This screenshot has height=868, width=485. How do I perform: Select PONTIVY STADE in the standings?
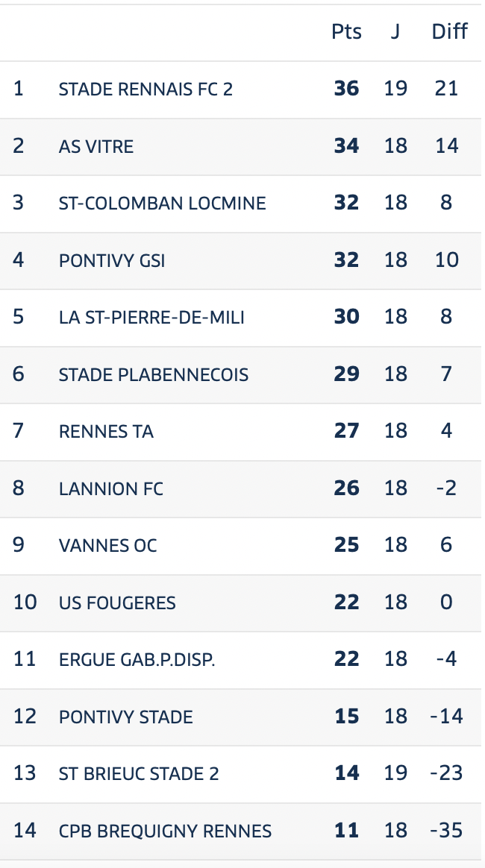coord(125,717)
